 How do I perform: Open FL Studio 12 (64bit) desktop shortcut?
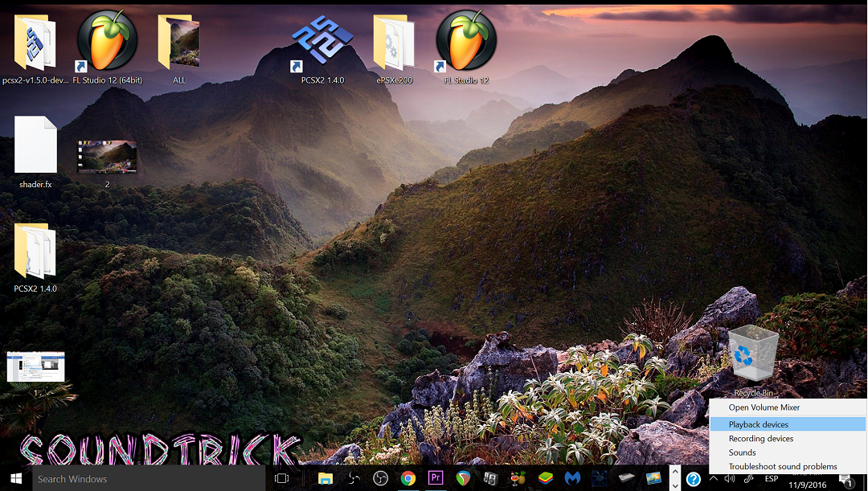106,42
